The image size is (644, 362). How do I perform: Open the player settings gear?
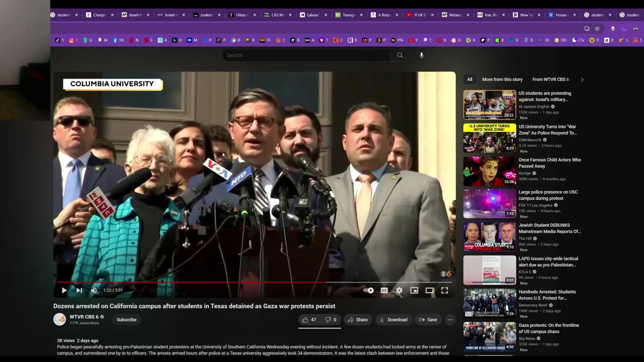399,290
